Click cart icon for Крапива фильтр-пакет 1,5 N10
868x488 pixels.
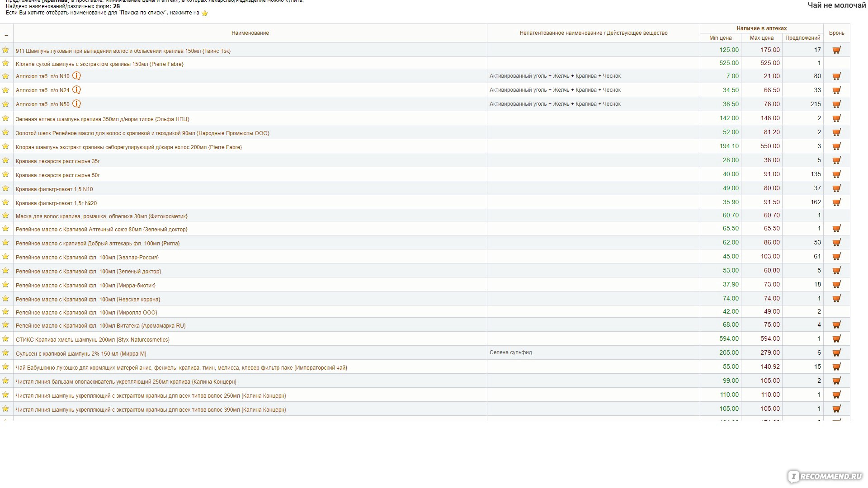pyautogui.click(x=836, y=188)
